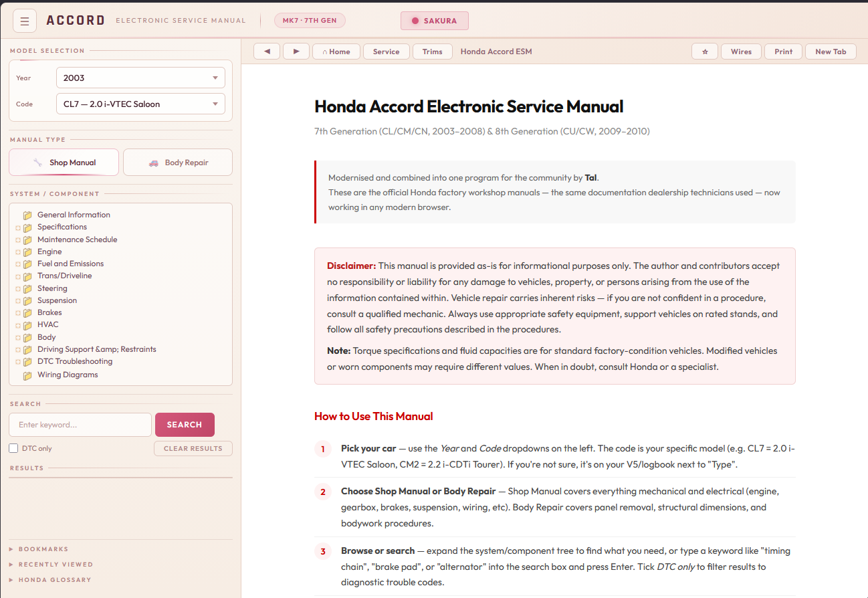Open the Trims tab
868x598 pixels.
tap(432, 52)
